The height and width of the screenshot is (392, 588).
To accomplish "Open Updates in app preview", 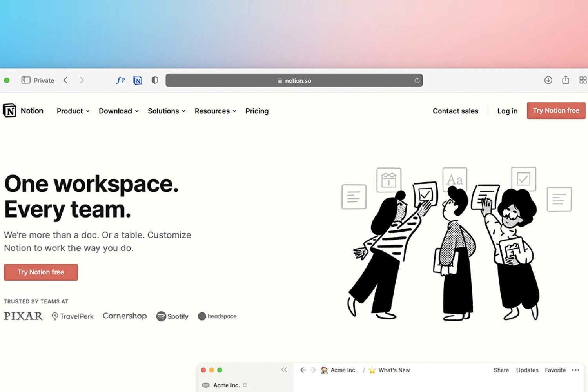I will pyautogui.click(x=527, y=370).
